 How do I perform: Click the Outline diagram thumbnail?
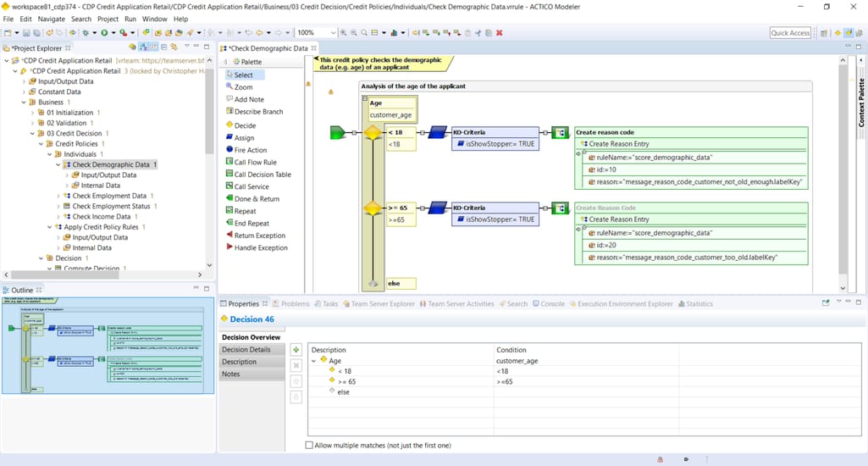click(x=108, y=346)
